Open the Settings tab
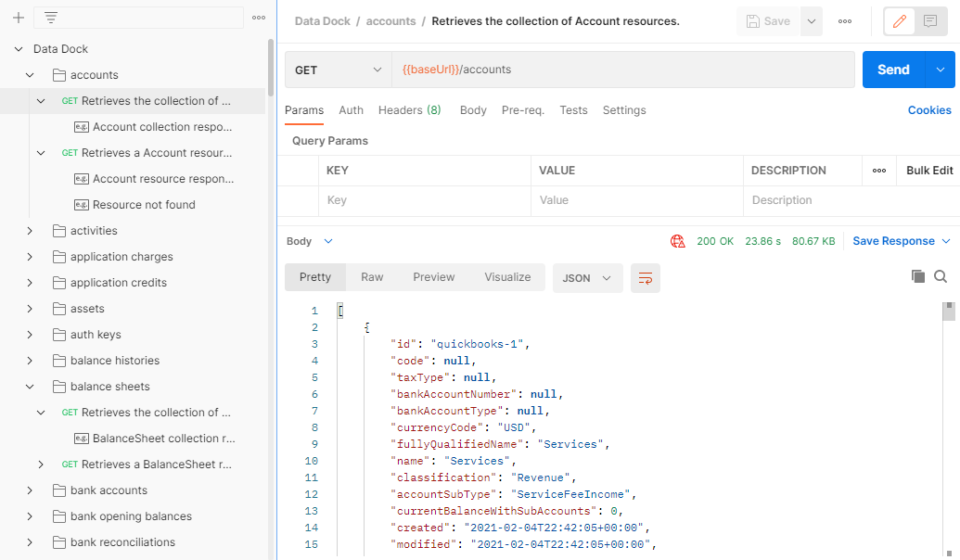Screen dimensions: 960x560 click(x=624, y=110)
